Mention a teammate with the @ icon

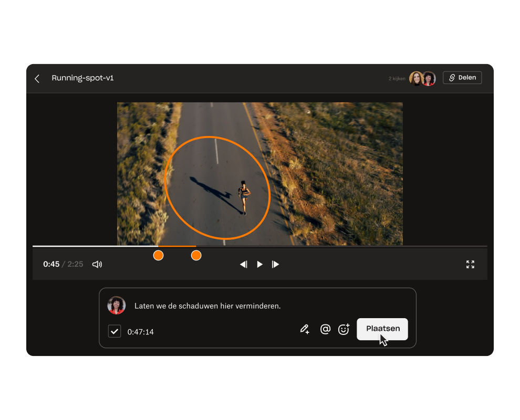[x=325, y=329]
